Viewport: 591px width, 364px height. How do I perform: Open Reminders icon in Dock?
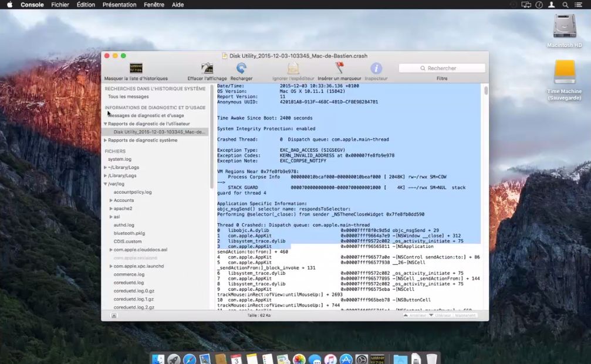coord(268,359)
